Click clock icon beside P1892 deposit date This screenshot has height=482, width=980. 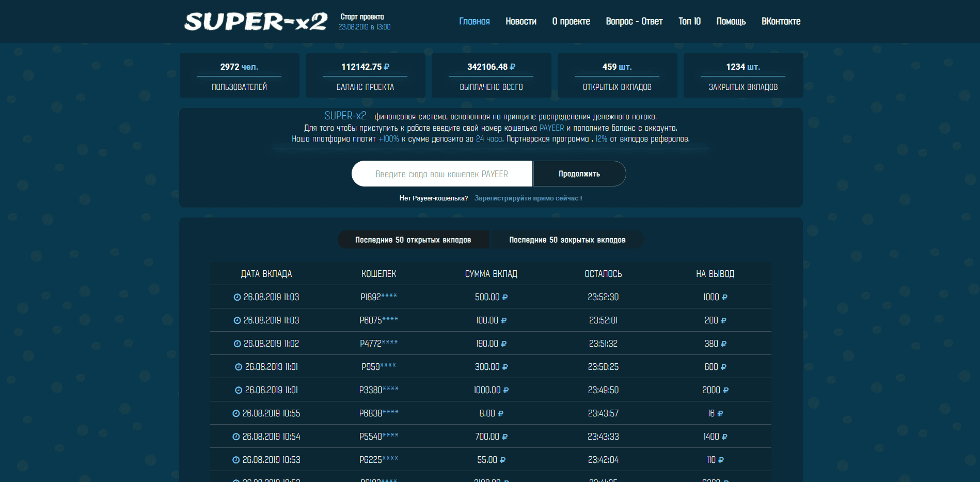pyautogui.click(x=238, y=297)
